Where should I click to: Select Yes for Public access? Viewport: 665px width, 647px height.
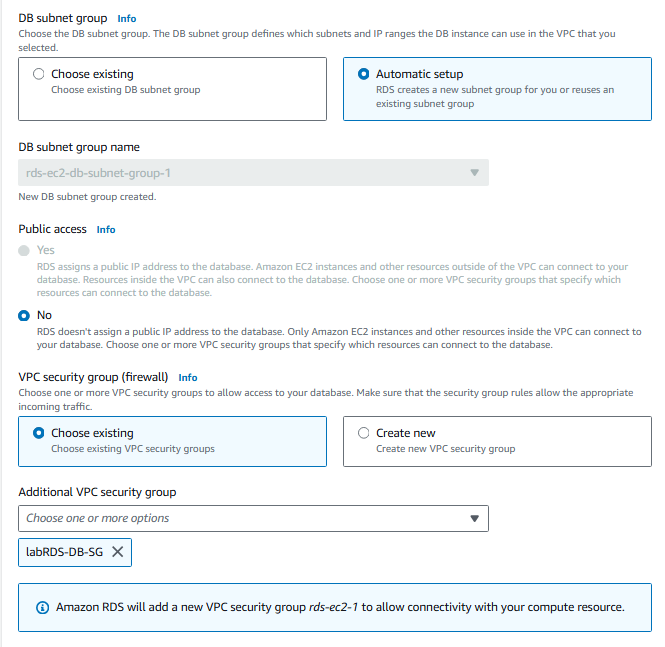[24, 250]
